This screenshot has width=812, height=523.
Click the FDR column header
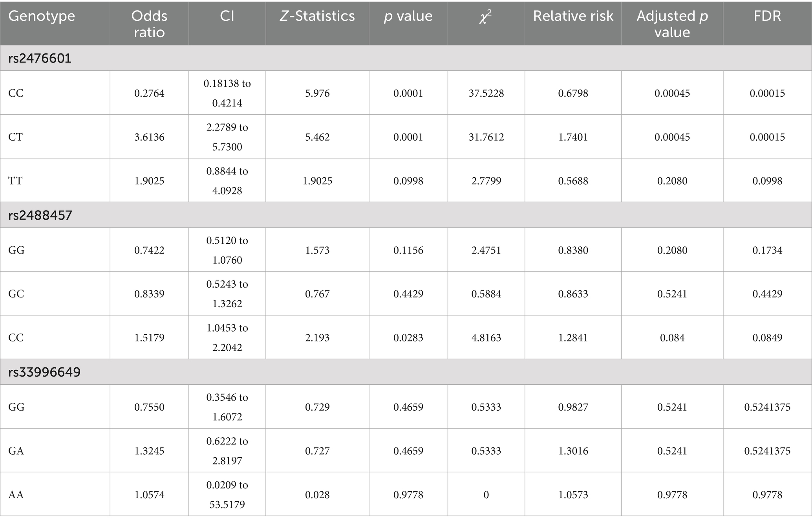(x=767, y=16)
